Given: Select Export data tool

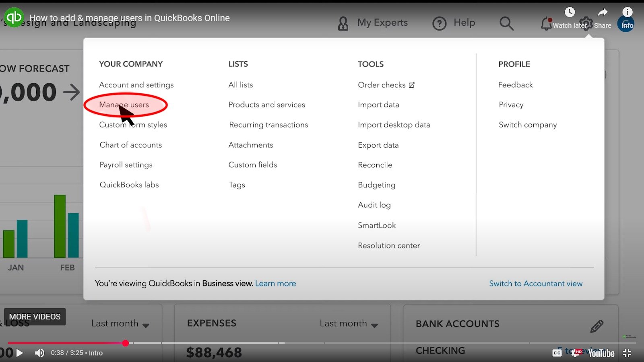Looking at the screenshot, I should (378, 145).
